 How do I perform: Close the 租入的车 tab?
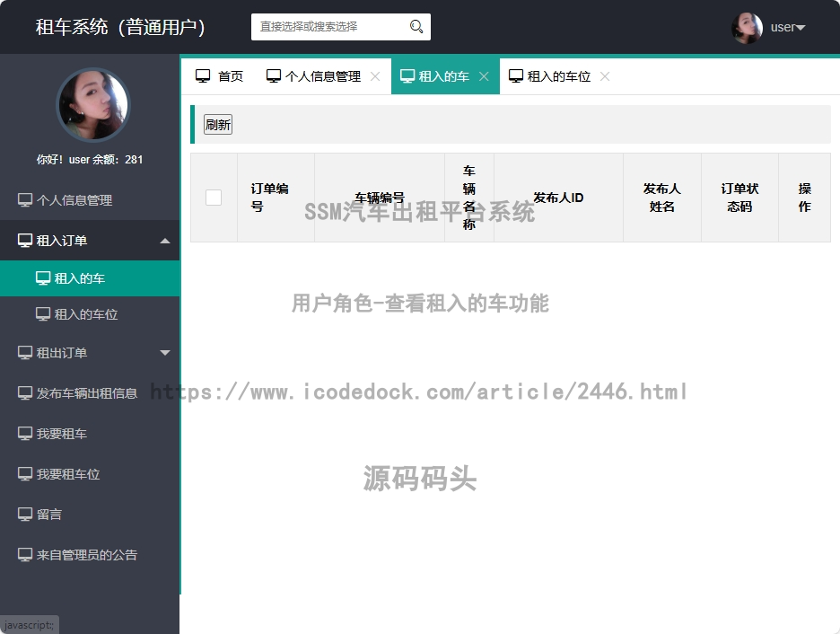click(x=484, y=76)
